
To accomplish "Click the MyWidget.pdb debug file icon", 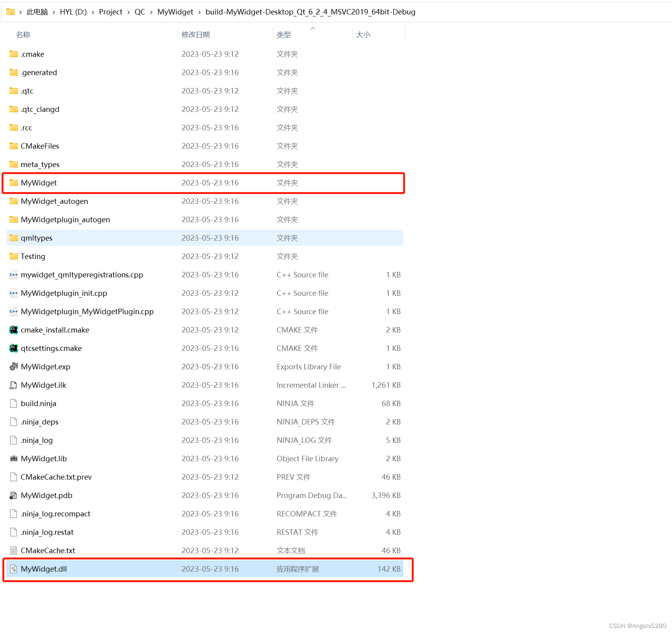I will (13, 495).
